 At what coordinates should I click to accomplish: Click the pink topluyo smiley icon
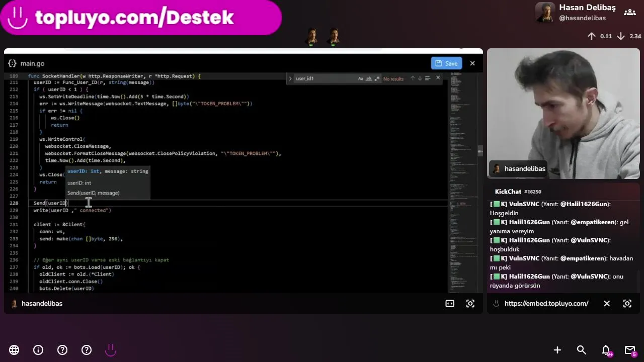point(111,350)
